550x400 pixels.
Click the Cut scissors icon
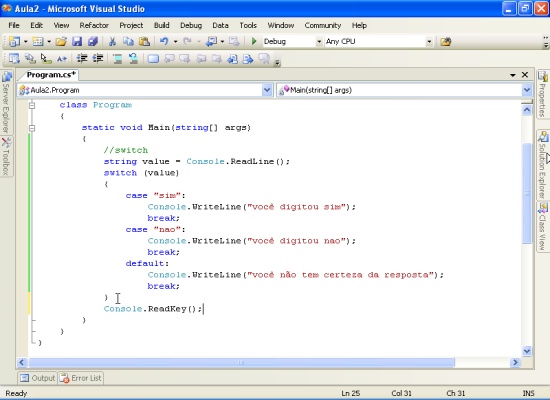tap(112, 41)
